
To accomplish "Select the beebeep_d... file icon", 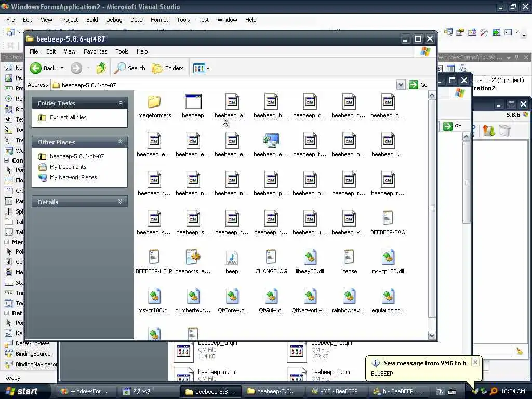I will point(388,101).
